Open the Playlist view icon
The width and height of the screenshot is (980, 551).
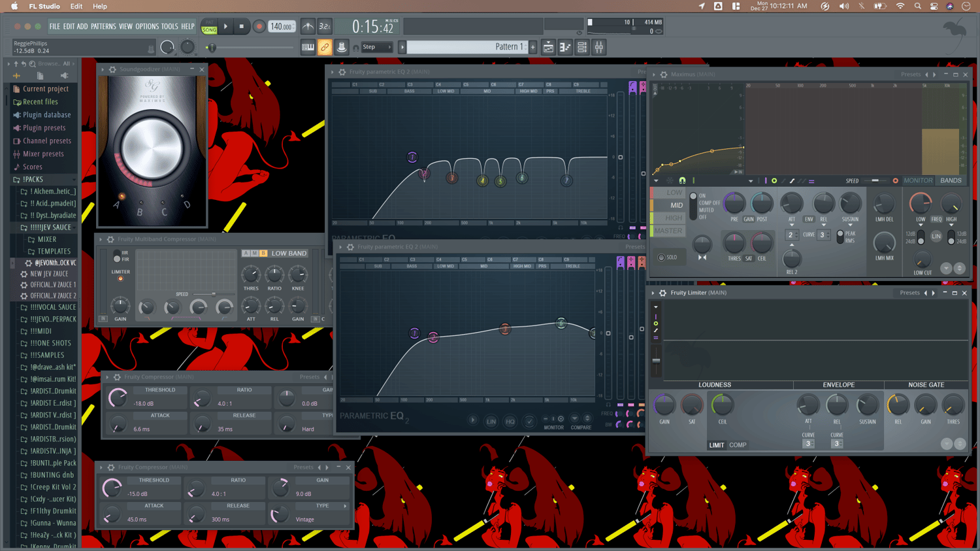548,47
